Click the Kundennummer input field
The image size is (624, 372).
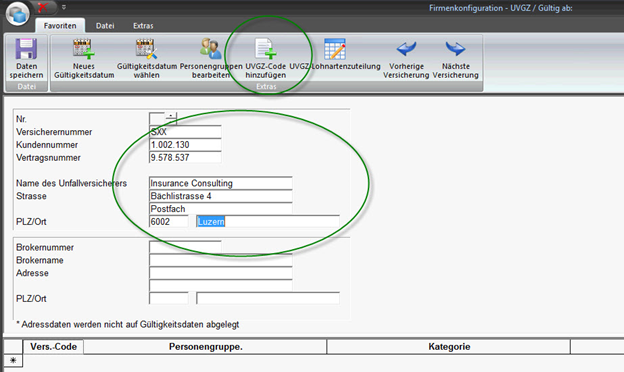point(185,145)
